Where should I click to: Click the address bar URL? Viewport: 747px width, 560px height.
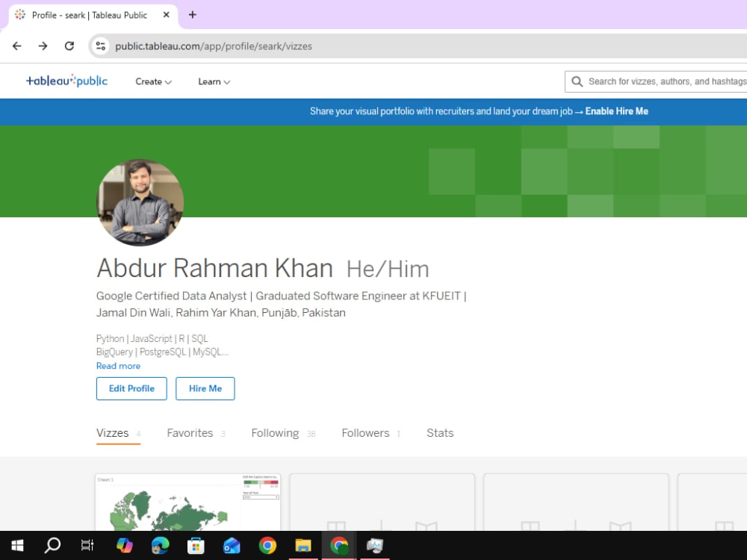pos(214,46)
